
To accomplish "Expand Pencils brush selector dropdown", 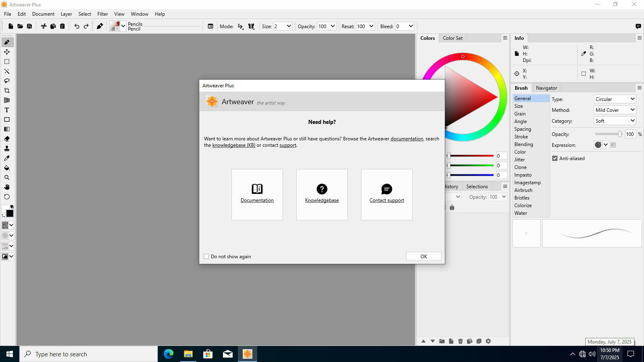I will point(123,26).
